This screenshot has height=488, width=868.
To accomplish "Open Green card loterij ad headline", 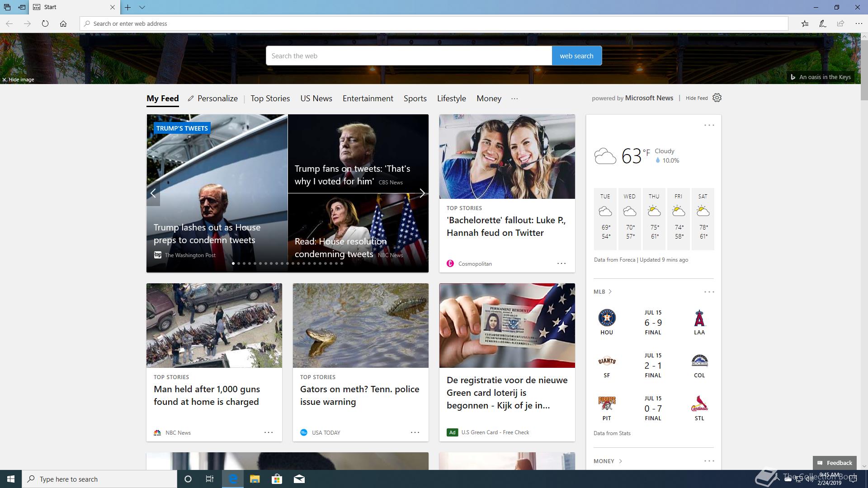I will tap(507, 393).
